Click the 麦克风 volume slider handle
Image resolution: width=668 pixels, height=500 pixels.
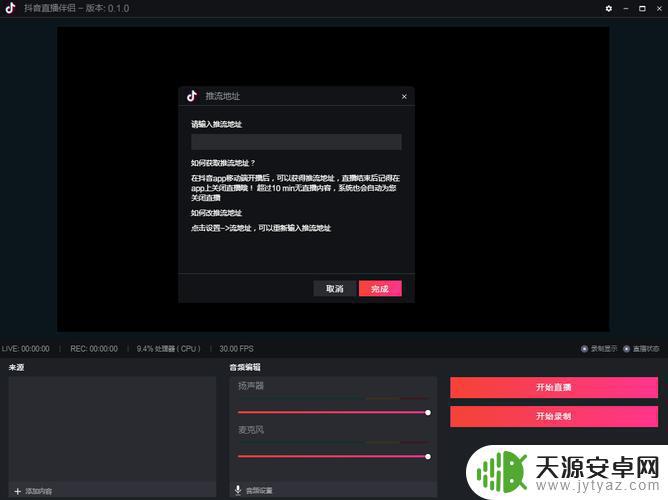[x=428, y=457]
